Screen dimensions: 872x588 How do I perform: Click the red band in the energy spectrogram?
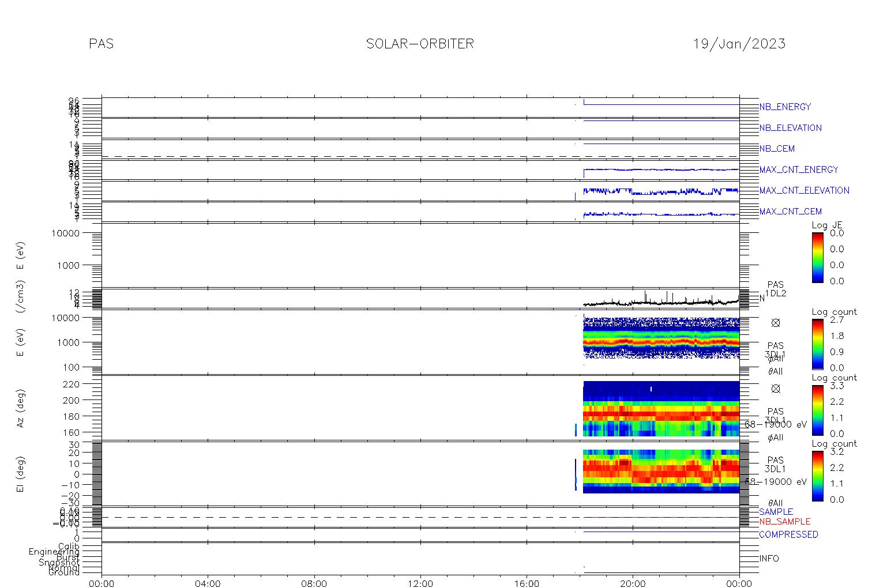(x=661, y=342)
